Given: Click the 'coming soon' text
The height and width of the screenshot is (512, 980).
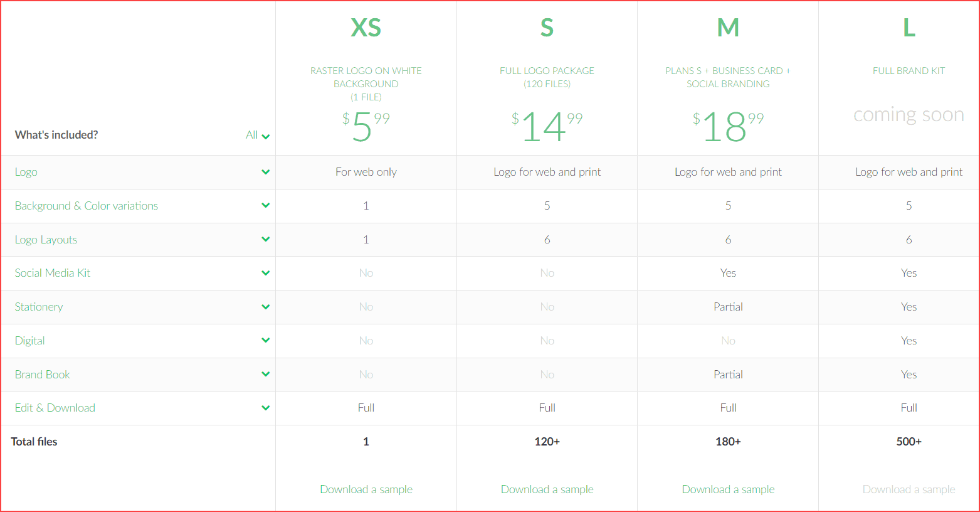Looking at the screenshot, I should tap(909, 115).
